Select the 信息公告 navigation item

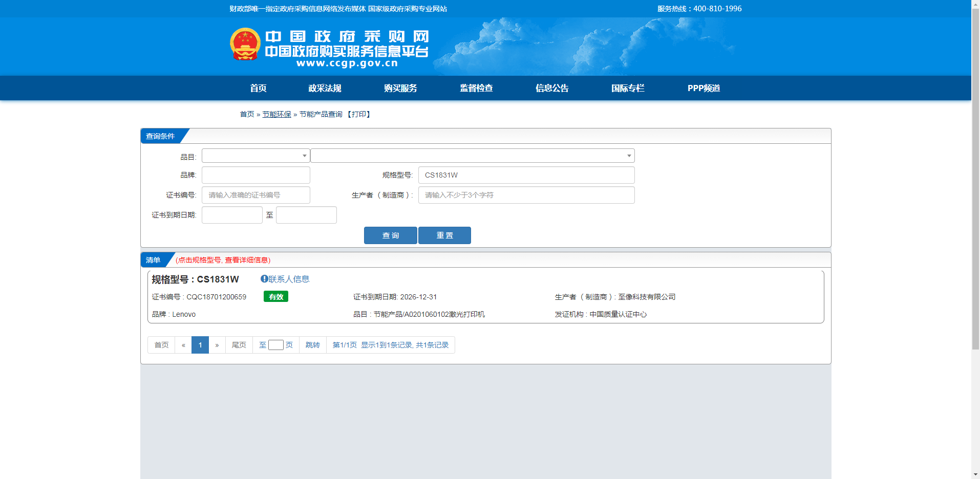tap(552, 88)
